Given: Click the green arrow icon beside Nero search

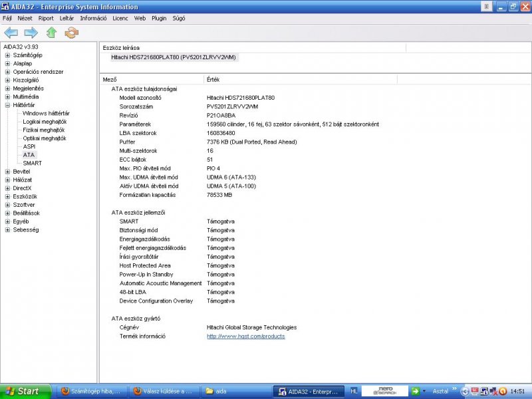Looking at the screenshot, I should coord(415,391).
